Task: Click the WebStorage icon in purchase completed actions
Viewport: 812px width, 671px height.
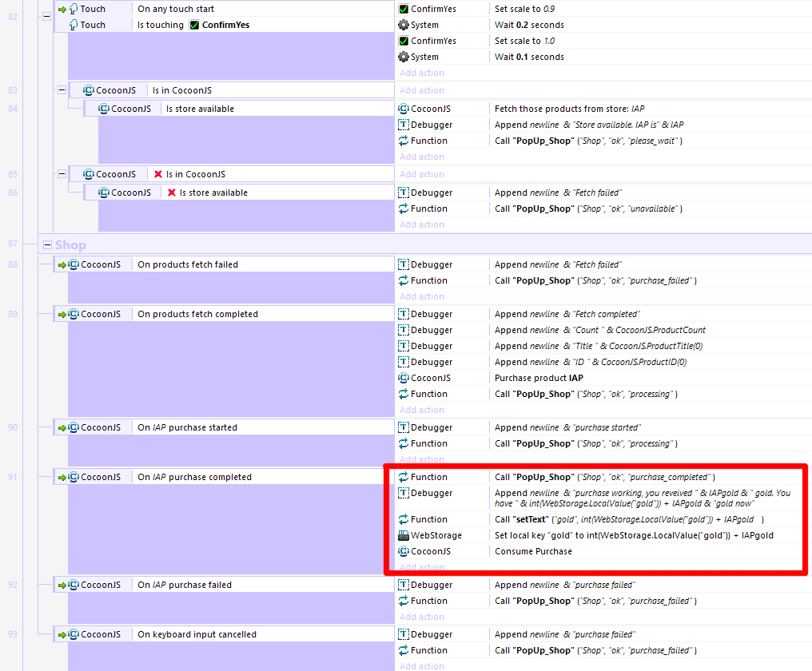Action: click(x=404, y=535)
